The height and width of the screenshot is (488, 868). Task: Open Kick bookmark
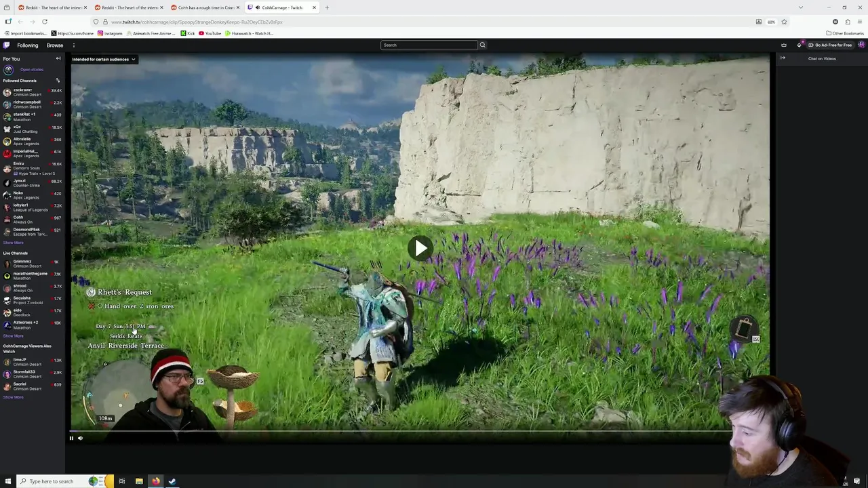click(188, 33)
